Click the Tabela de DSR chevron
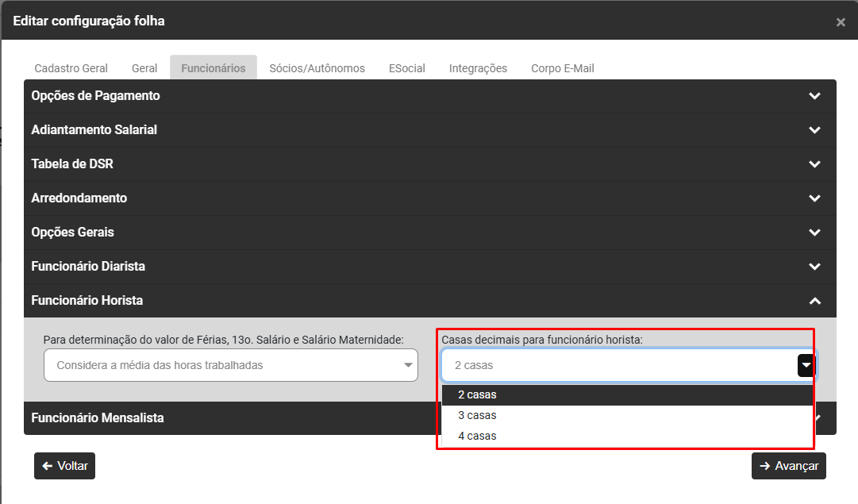The width and height of the screenshot is (858, 504). coord(814,164)
